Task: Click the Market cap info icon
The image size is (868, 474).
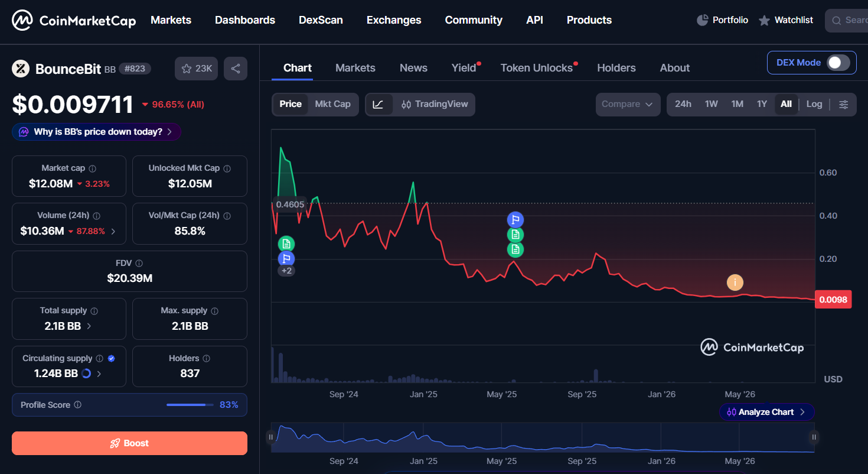Action: [x=92, y=168]
